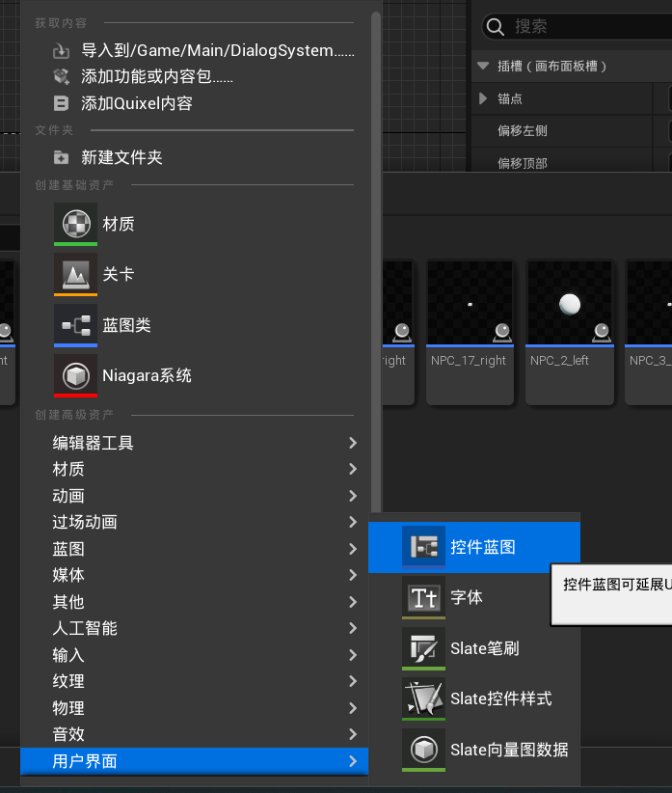Collapse the 插槽（画布面板槽）section
The height and width of the screenshot is (793, 672).
(483, 66)
